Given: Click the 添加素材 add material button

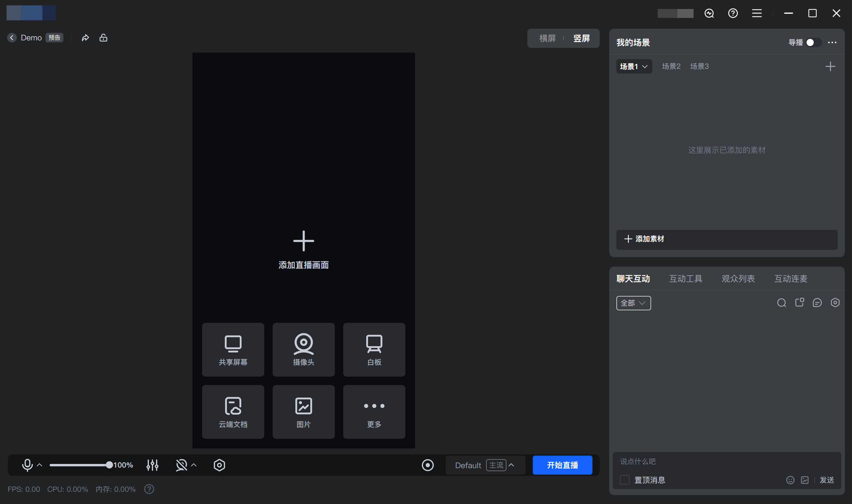Looking at the screenshot, I should click(726, 239).
